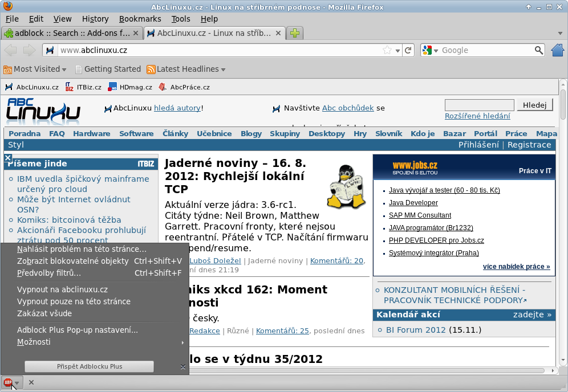Open the Hardware navigation link
The width and height of the screenshot is (568, 392).
(x=92, y=133)
